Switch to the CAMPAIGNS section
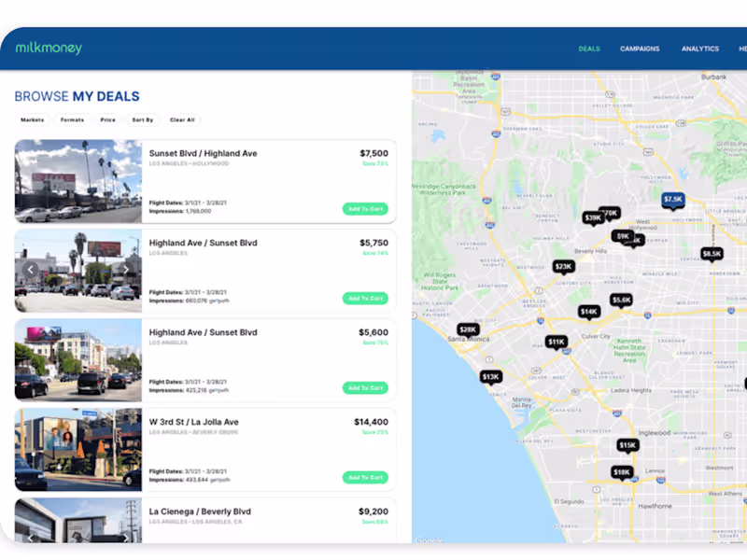This screenshot has height=560, width=747. click(x=640, y=49)
